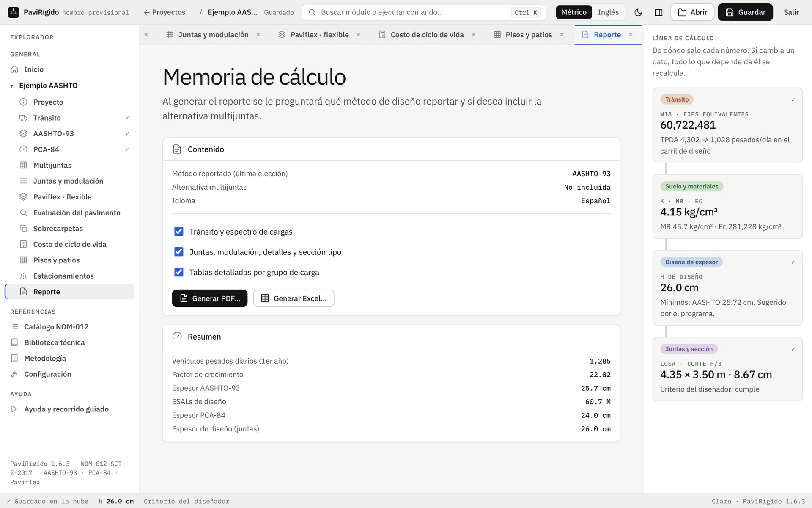Select Costo de ciclo de vida in explorer
Image resolution: width=812 pixels, height=508 pixels.
(70, 244)
